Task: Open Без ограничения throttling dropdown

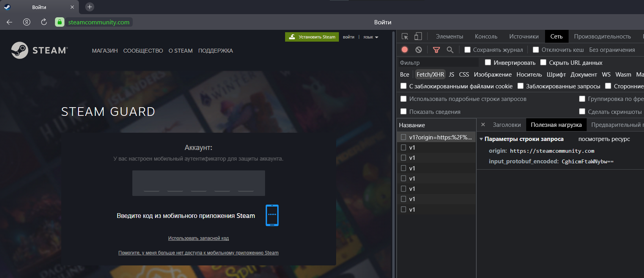Action: click(x=612, y=50)
